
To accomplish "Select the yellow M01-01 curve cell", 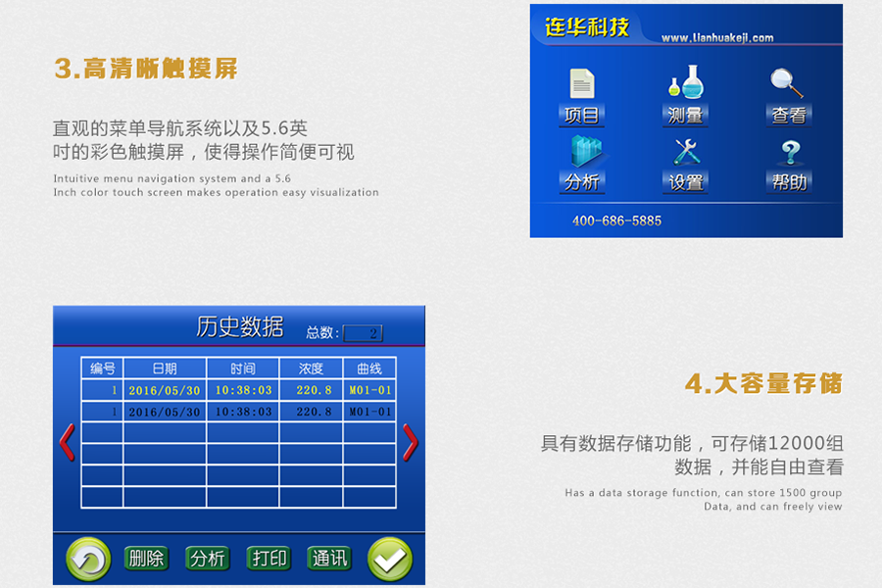I will coord(369,390).
